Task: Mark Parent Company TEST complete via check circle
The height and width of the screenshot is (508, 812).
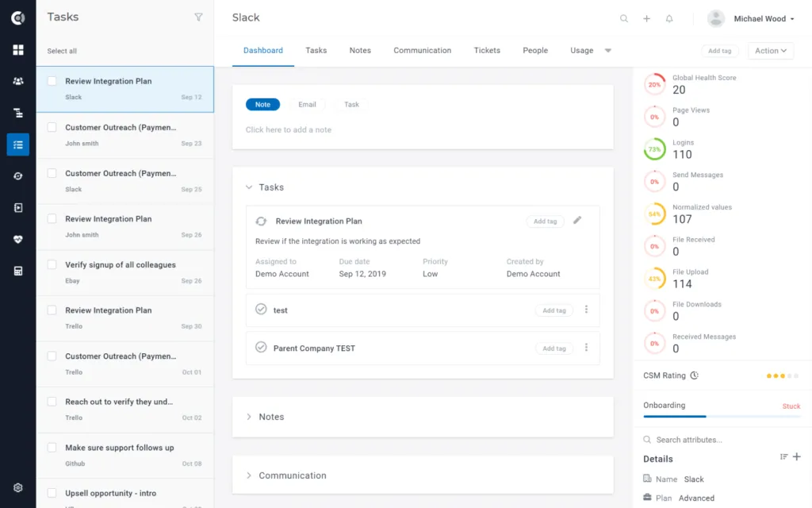Action: coord(261,348)
